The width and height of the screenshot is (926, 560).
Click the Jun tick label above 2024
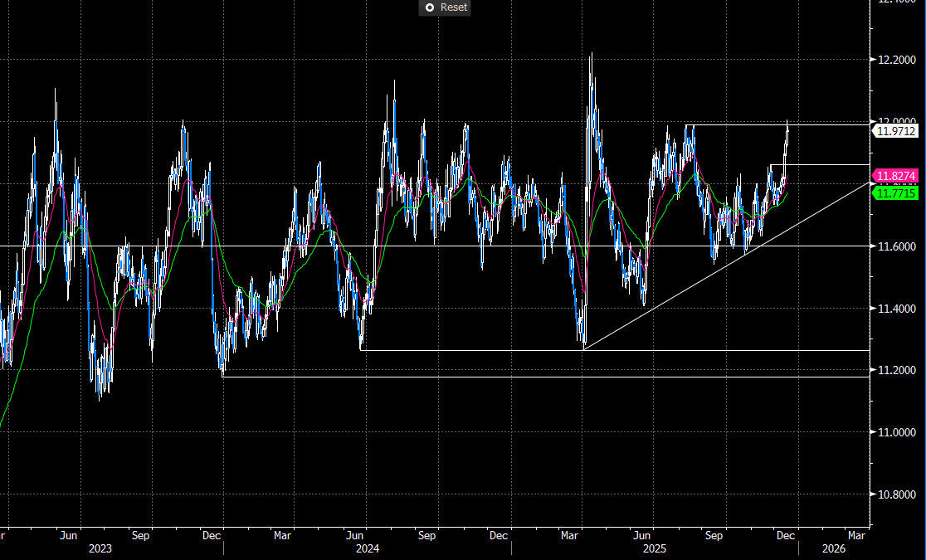point(357,535)
